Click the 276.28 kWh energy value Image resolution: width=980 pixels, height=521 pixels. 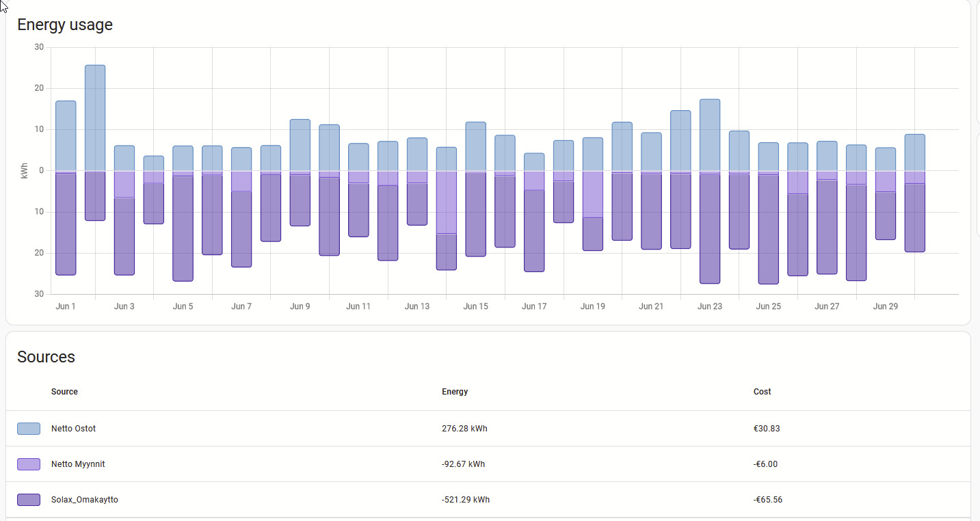coord(464,429)
